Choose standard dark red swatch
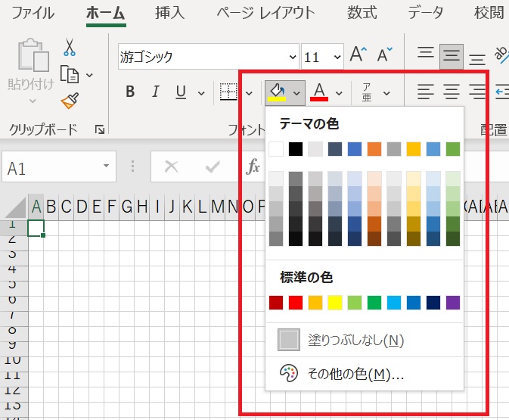 [276, 303]
